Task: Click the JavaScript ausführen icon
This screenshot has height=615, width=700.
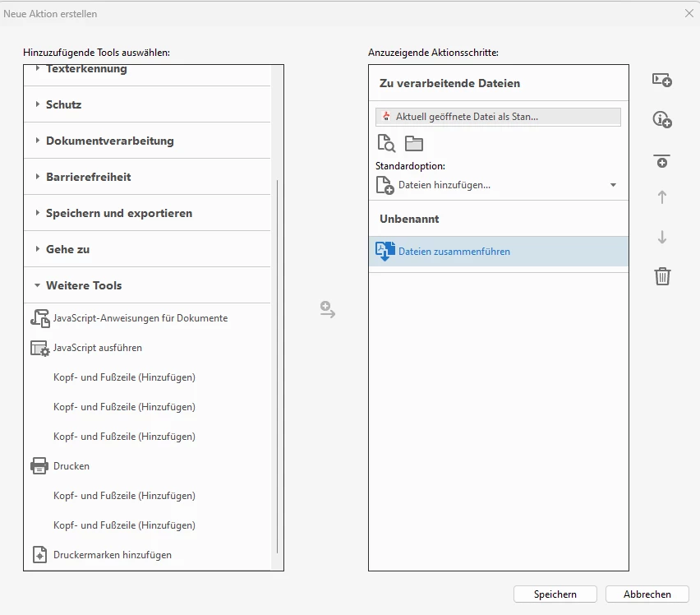Action: coord(39,348)
